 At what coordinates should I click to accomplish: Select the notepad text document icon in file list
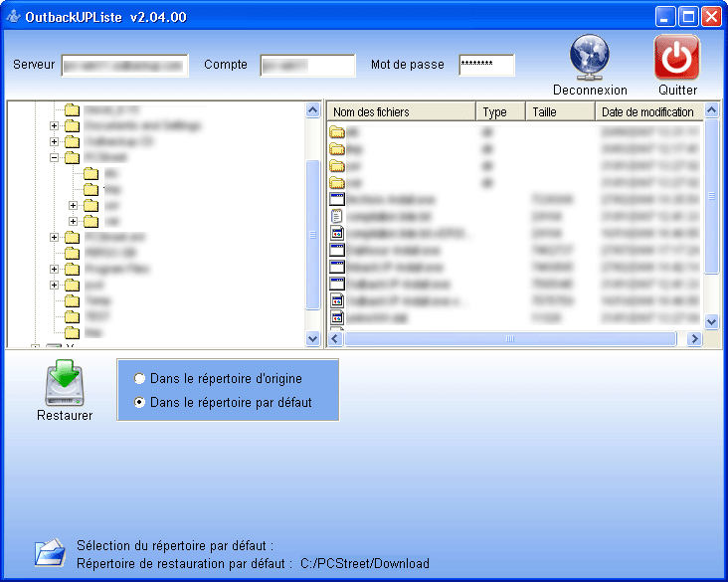337,216
